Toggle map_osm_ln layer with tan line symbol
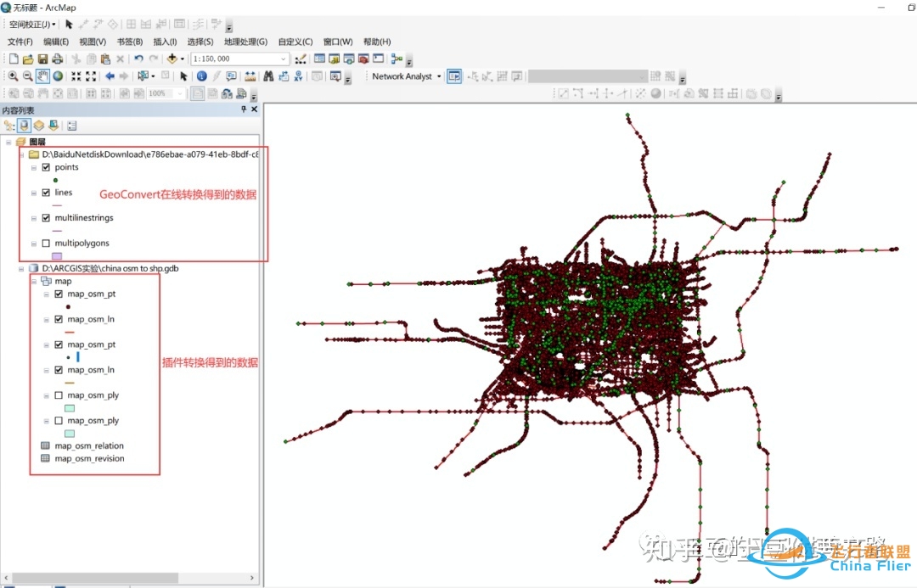 (x=59, y=370)
